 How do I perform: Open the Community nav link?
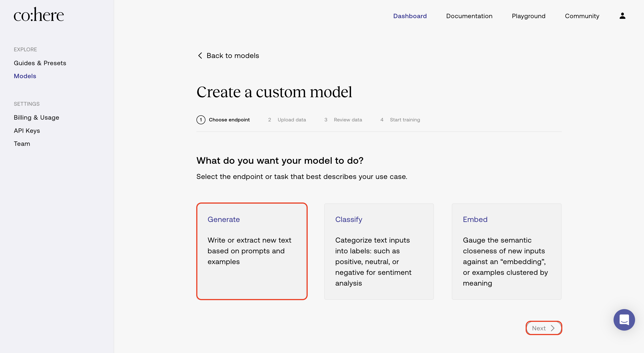[x=582, y=16]
